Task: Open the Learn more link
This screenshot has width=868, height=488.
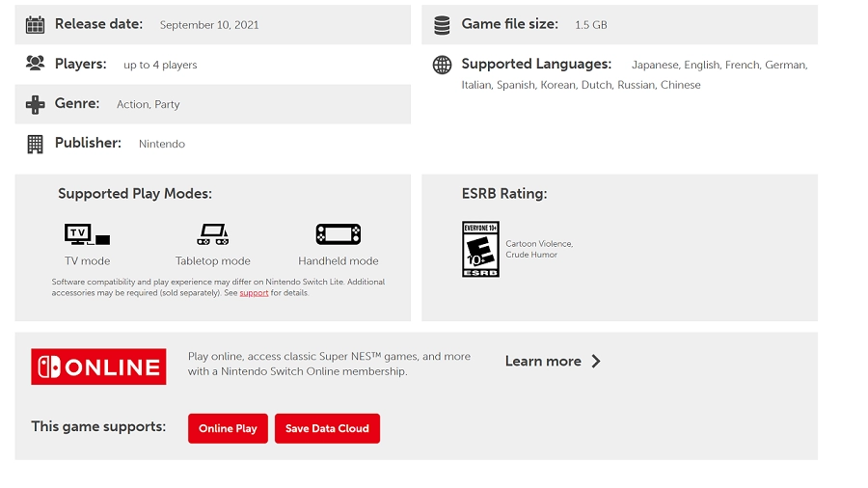Action: point(543,361)
